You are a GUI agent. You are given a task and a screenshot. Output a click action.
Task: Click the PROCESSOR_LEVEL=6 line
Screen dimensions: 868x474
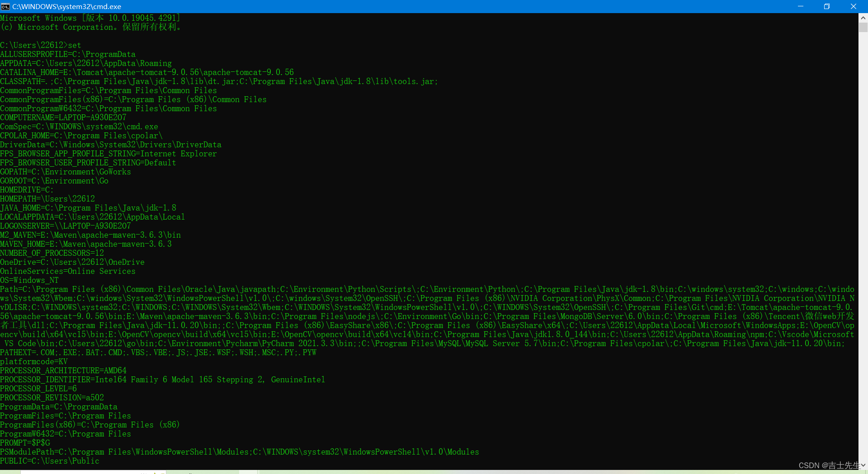click(38, 389)
